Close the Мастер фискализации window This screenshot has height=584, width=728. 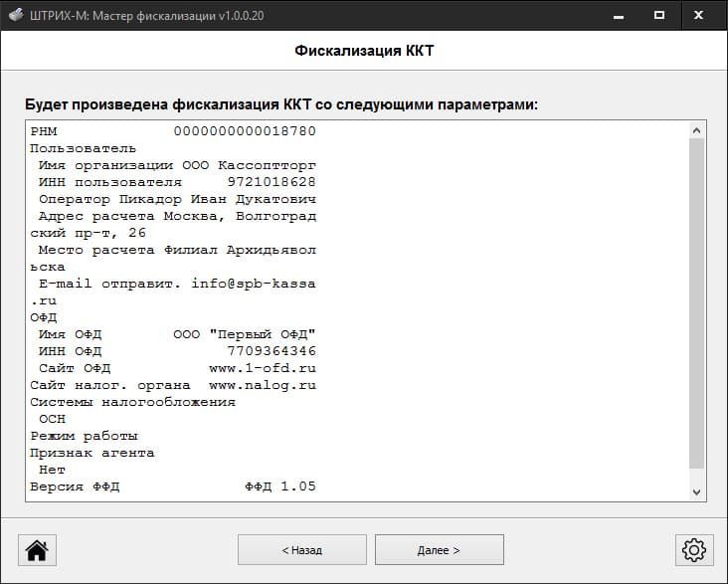click(x=698, y=15)
